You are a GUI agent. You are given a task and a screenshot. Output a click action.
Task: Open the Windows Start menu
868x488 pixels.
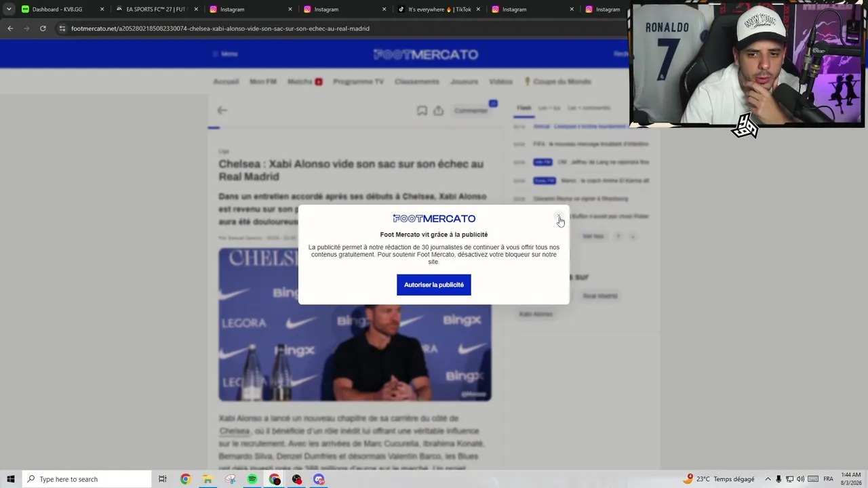(x=11, y=479)
